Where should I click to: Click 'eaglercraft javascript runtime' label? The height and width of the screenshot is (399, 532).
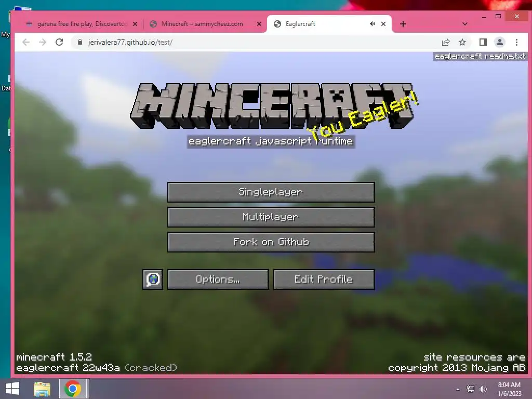[x=271, y=141]
